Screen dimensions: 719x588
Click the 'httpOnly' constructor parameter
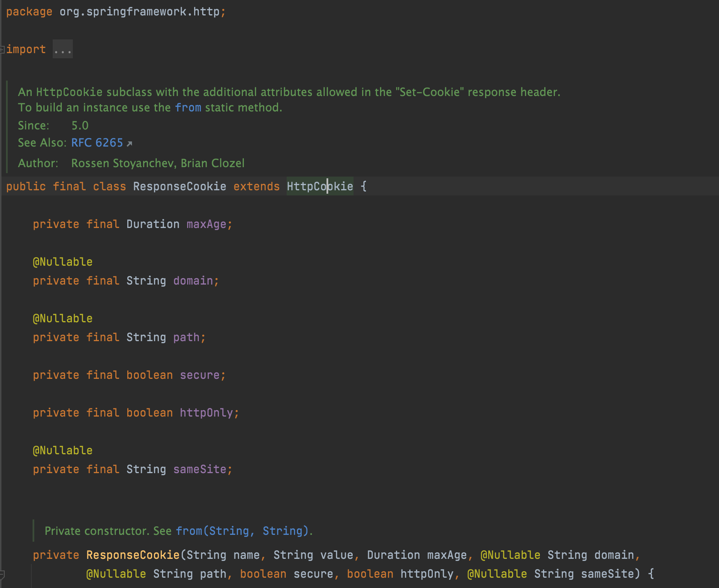click(x=427, y=574)
